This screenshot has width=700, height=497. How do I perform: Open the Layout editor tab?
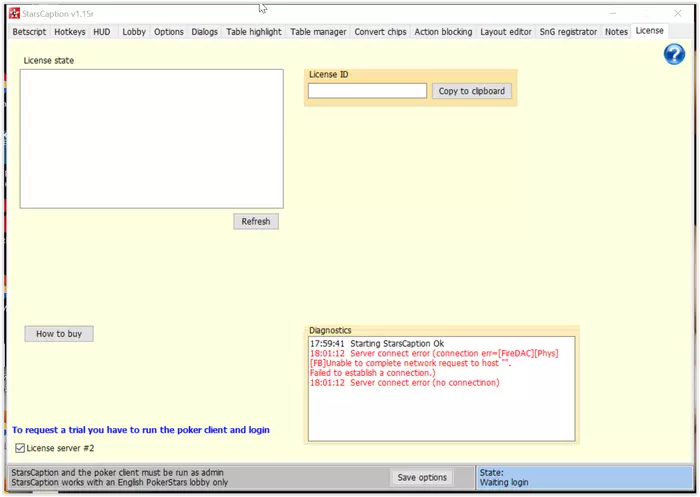[x=506, y=32]
